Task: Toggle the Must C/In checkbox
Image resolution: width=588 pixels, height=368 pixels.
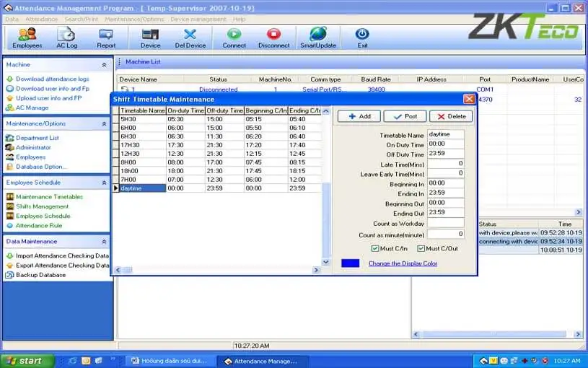Action: click(x=374, y=248)
